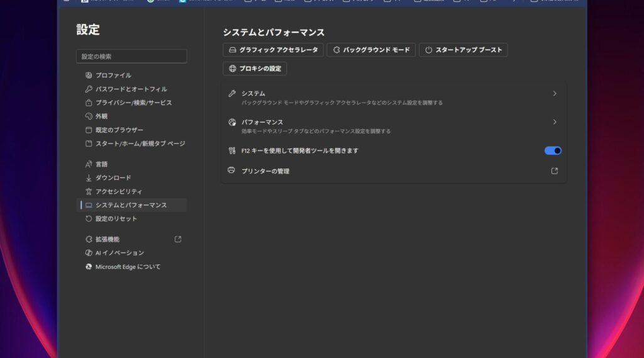Open 言語 settings from sidebar
This screenshot has width=644, height=358.
click(101, 164)
